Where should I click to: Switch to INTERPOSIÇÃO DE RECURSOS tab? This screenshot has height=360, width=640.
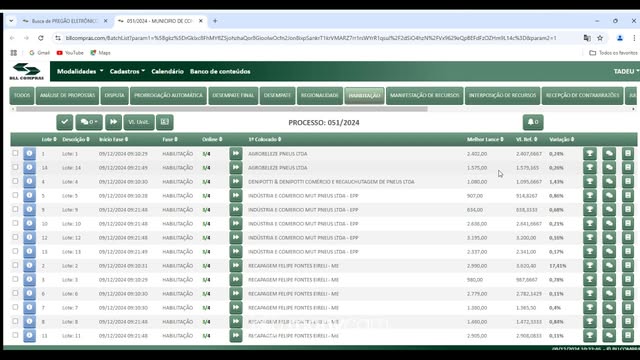point(502,96)
